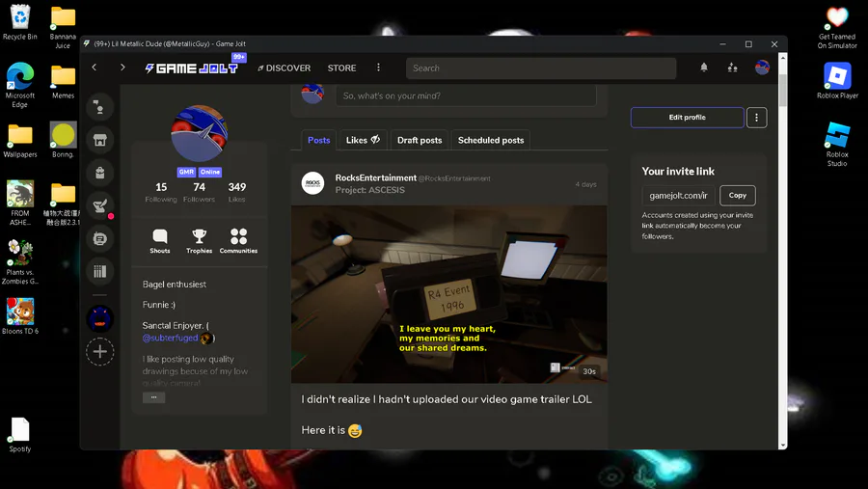Launch Plants vs. Zombies desktop shortcut
868x489 pixels.
click(x=20, y=262)
